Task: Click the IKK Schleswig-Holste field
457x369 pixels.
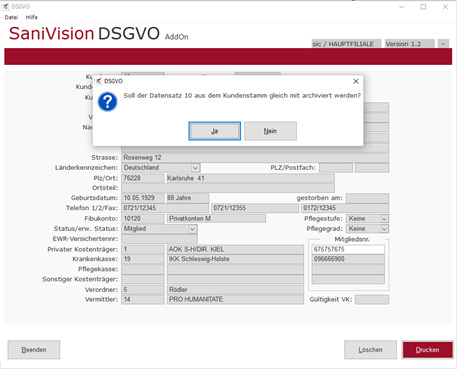Action: (x=235, y=259)
